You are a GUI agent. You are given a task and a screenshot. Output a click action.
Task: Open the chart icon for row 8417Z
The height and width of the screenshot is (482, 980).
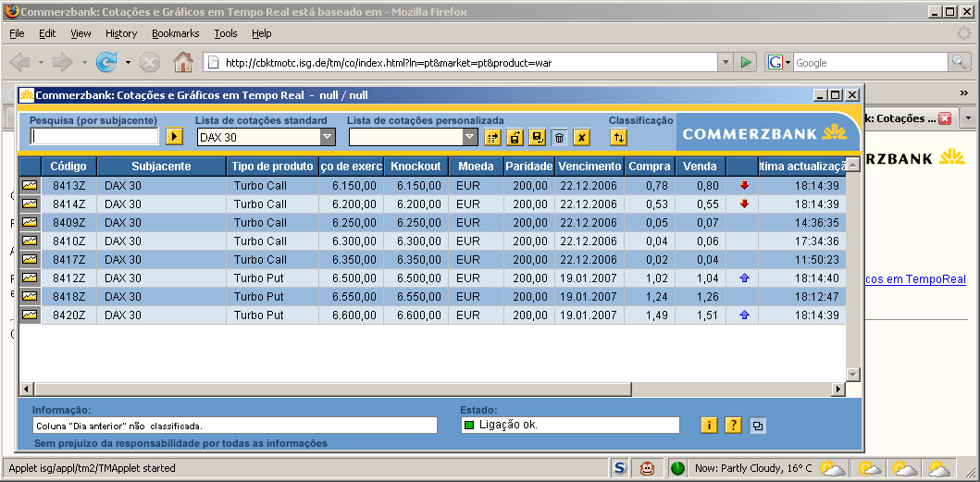[30, 259]
